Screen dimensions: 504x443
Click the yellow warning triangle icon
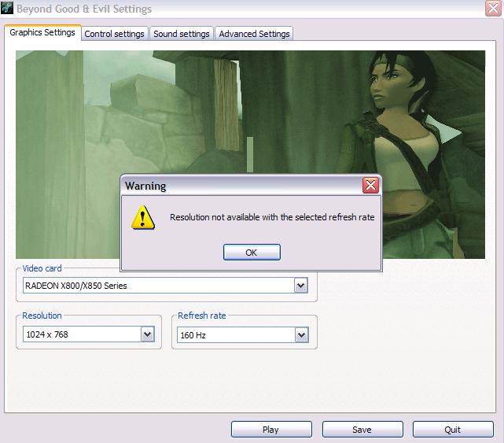pos(143,217)
